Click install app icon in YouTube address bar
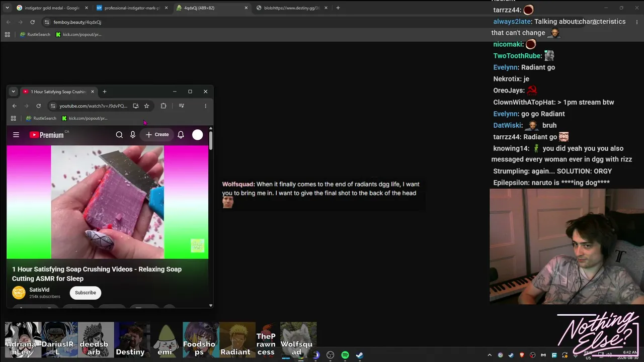The height and width of the screenshot is (362, 644). coord(135,106)
